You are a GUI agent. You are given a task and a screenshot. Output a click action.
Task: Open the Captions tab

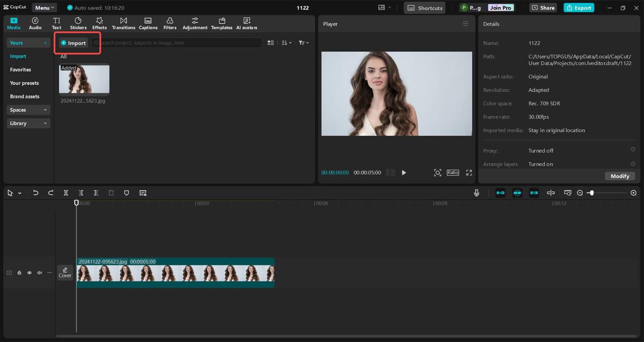pyautogui.click(x=148, y=24)
